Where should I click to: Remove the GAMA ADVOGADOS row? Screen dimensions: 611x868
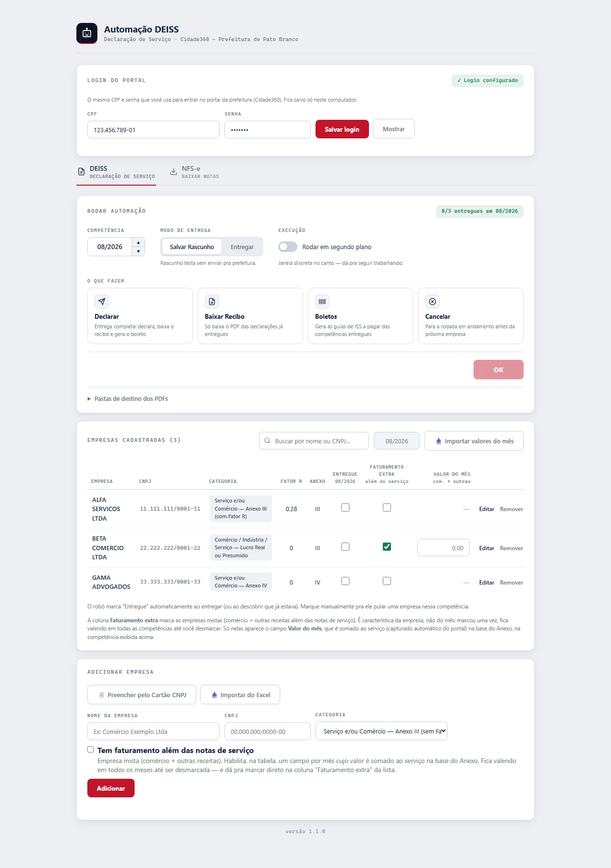pos(511,583)
